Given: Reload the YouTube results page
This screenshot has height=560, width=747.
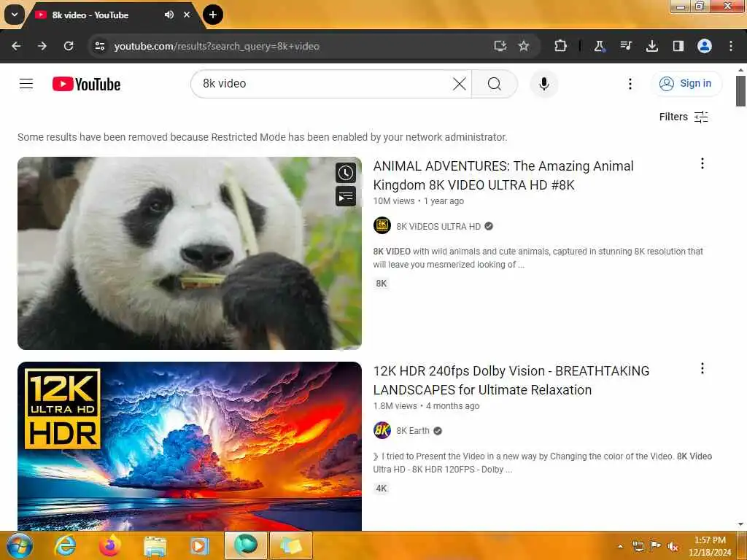Looking at the screenshot, I should coord(69,46).
